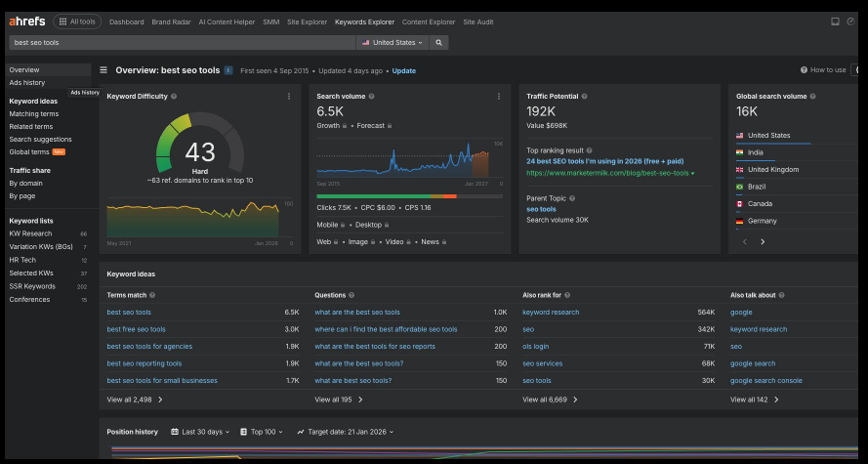Open How to use help
Screen dimensions: 868x464
(823, 70)
